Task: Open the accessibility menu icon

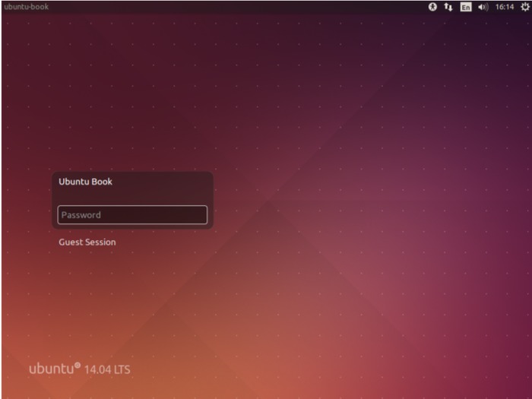Action: click(433, 7)
